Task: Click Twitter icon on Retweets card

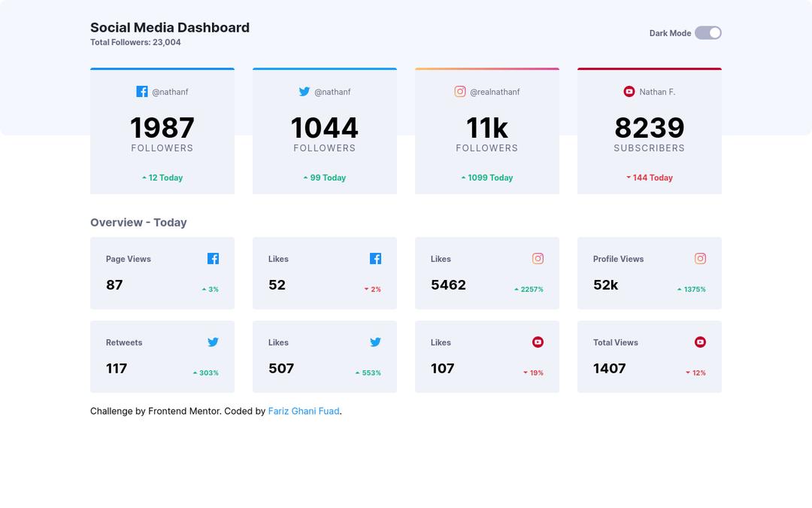Action: tap(213, 342)
